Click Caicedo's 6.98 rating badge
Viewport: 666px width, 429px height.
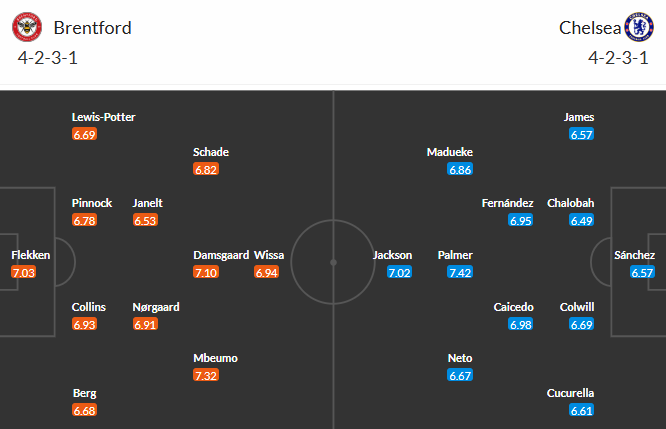coord(521,324)
